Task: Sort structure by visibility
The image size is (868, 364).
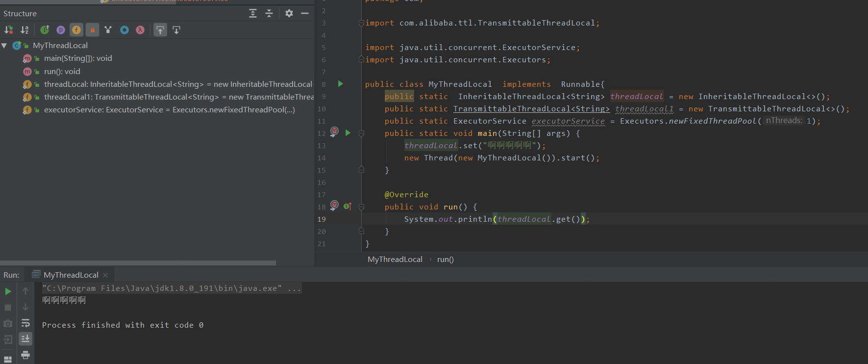Action: (x=9, y=30)
